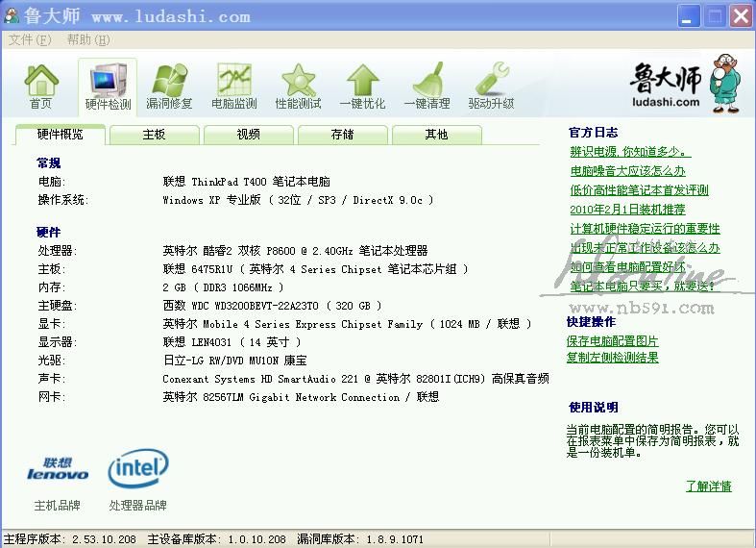
Task: Click the computer model ThinkPad T400 text
Action: pos(246,182)
